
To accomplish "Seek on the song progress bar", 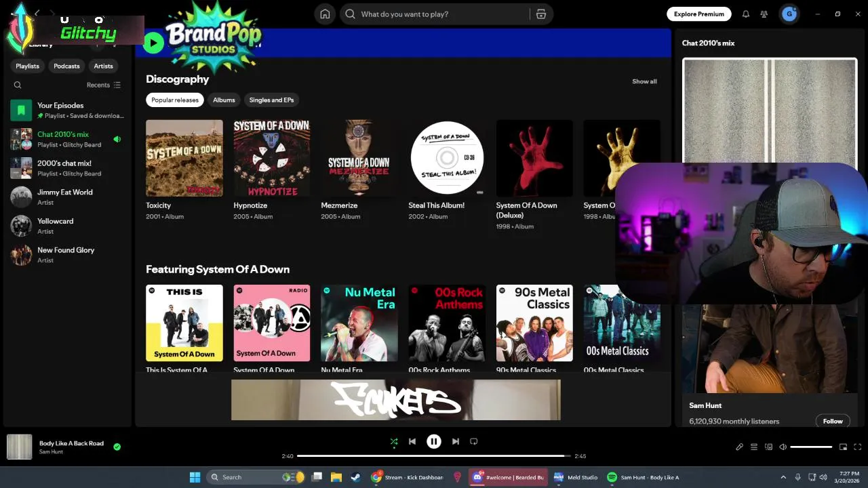I will 434,456.
